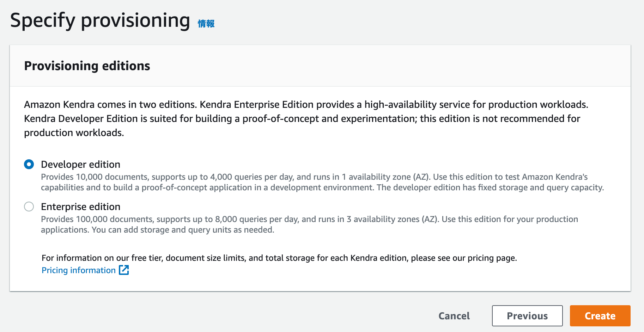Select the Developer edition radio button
644x332 pixels.
29,164
